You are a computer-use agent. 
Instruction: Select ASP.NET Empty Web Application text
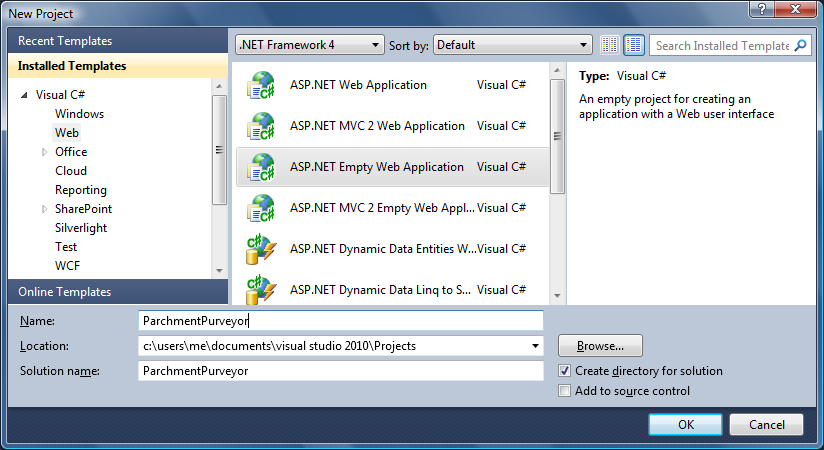[x=377, y=167]
